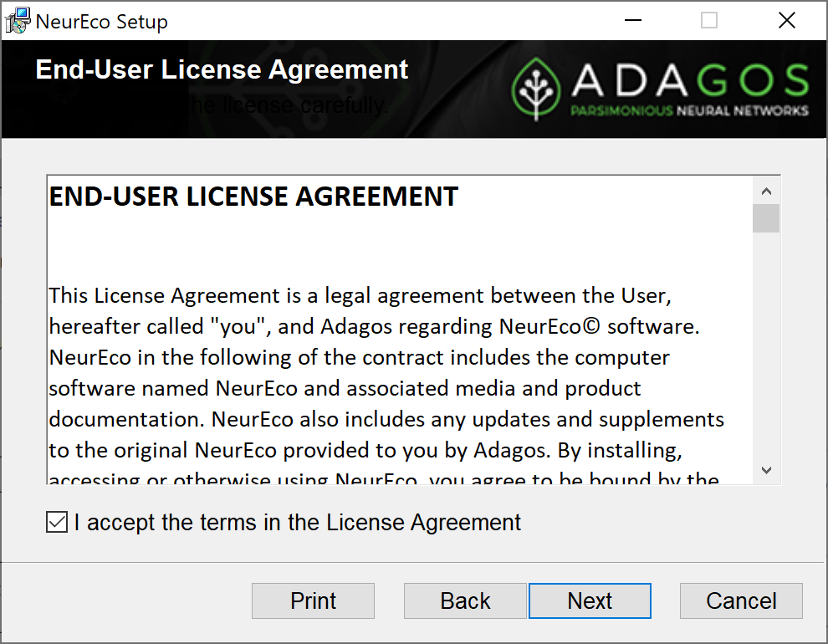The height and width of the screenshot is (644, 828).
Task: Click inside the license agreement paragraph text
Action: point(386,373)
